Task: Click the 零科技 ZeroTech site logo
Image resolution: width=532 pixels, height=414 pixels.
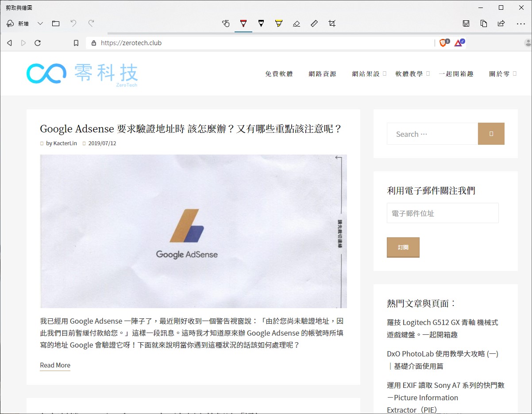Action: (82, 74)
